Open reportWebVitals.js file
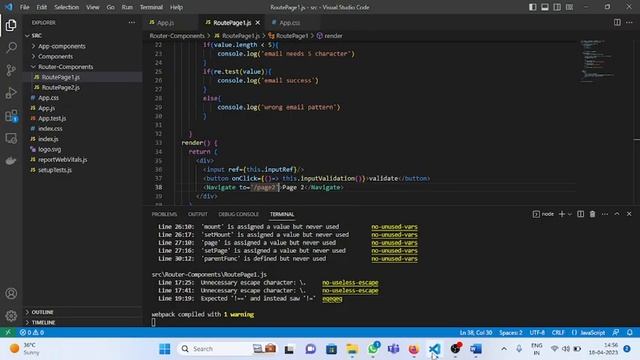 [x=62, y=160]
